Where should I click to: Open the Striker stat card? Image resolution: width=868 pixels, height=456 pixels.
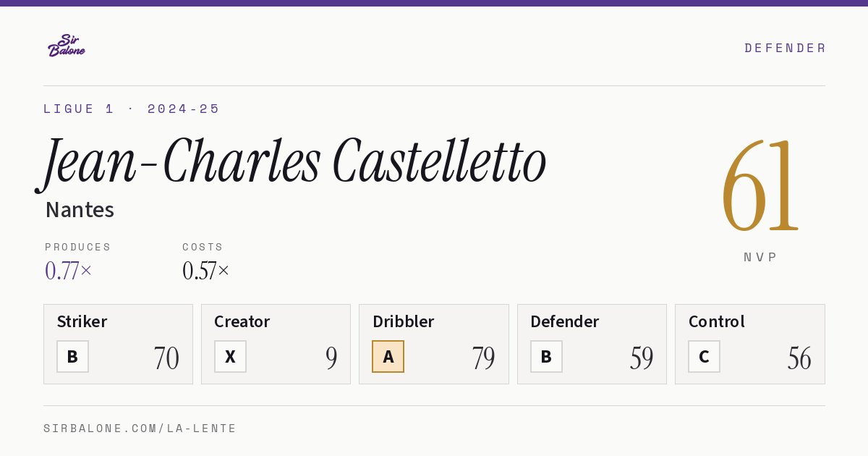tap(118, 344)
